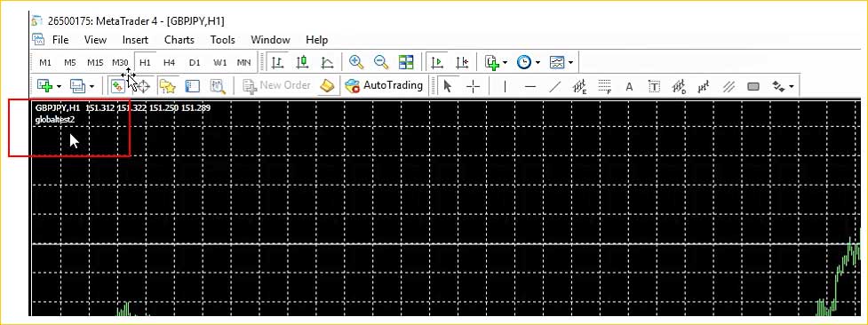Select the text label tool
The width and height of the screenshot is (868, 325).
tap(654, 86)
